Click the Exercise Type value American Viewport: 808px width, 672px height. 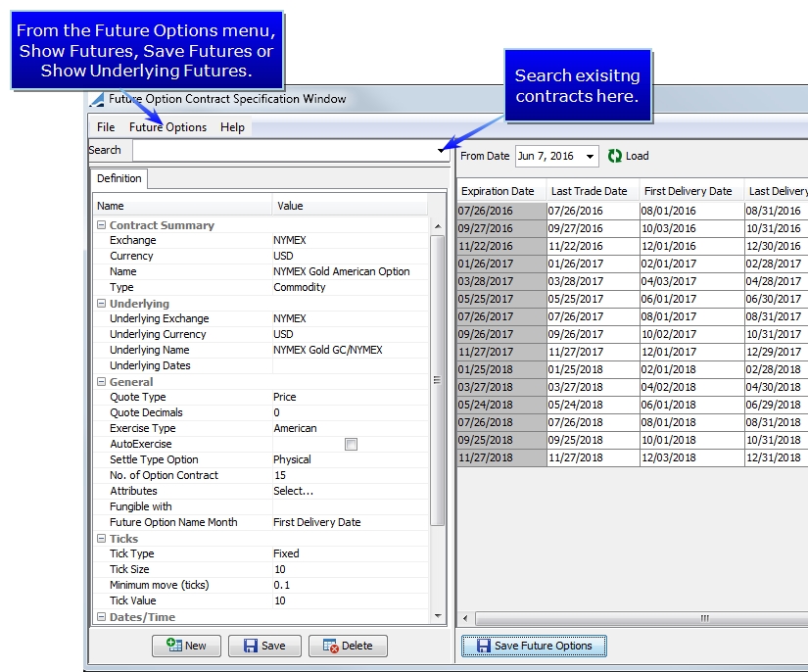pyautogui.click(x=295, y=428)
